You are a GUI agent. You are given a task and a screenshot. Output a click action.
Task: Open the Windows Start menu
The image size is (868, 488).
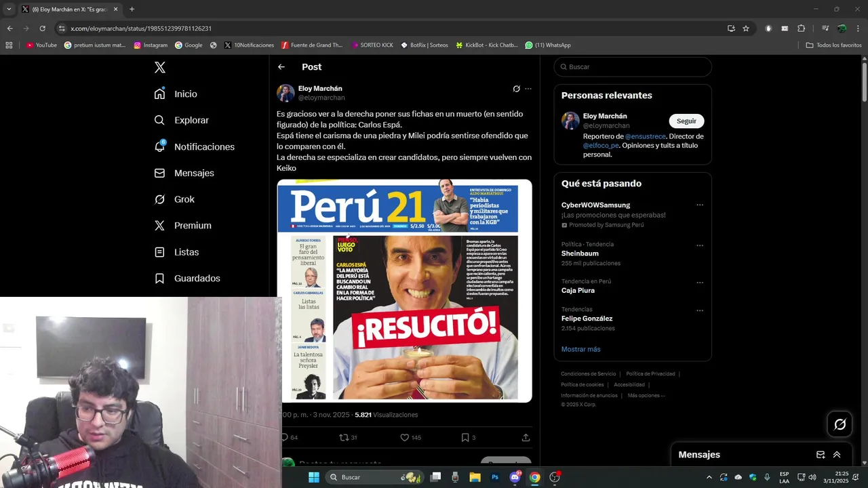coord(314,477)
